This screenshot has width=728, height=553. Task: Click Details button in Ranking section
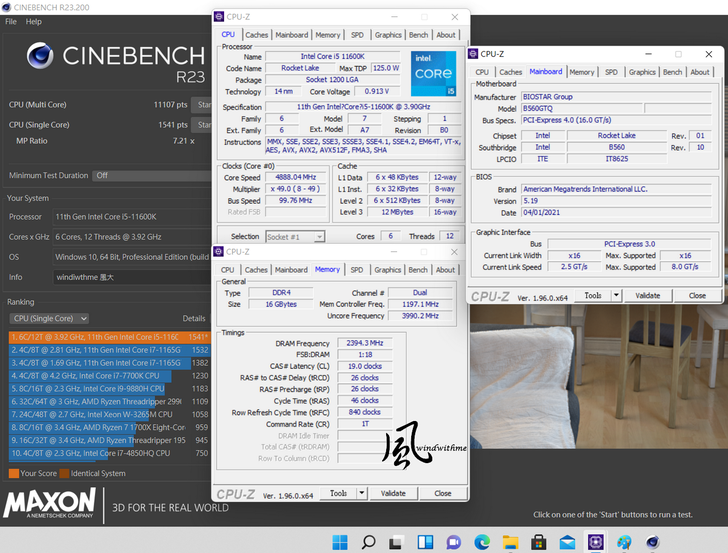click(194, 318)
